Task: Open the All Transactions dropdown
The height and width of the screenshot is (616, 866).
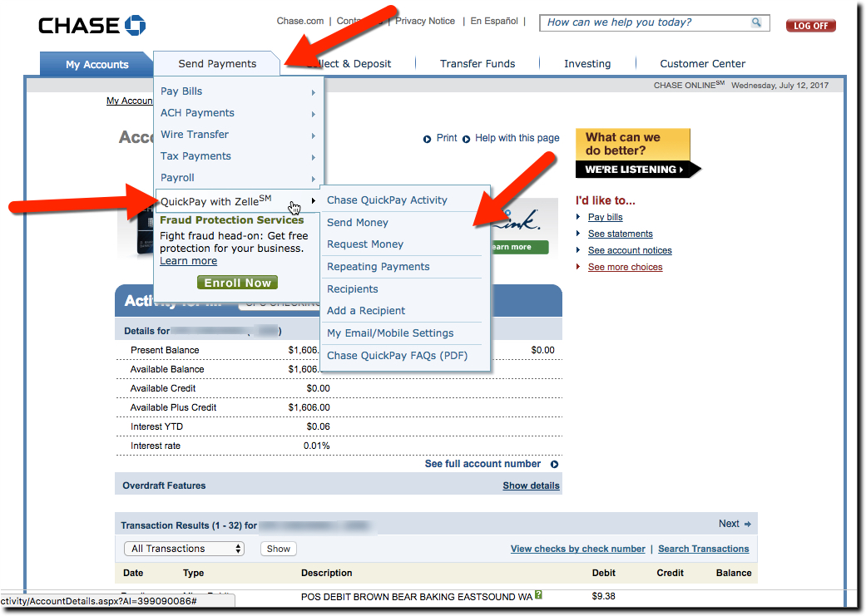Action: 184,548
